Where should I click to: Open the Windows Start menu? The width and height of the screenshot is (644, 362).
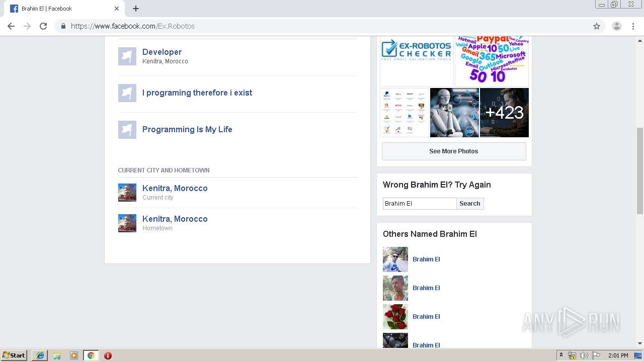pyautogui.click(x=14, y=355)
